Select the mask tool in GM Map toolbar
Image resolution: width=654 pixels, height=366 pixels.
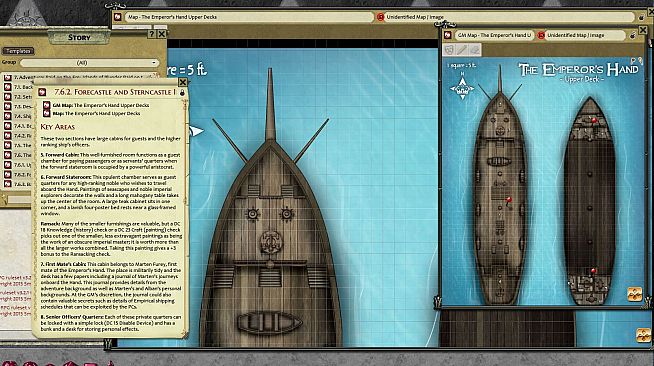[449, 50]
